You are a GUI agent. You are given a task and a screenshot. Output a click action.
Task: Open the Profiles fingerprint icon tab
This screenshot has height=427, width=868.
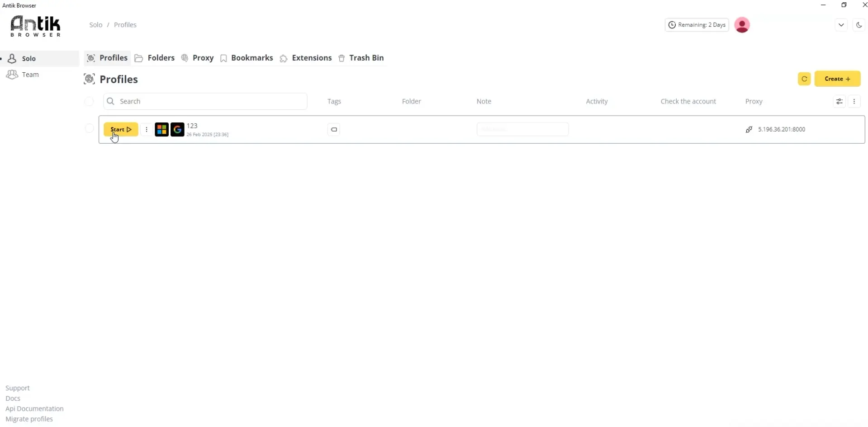[91, 58]
